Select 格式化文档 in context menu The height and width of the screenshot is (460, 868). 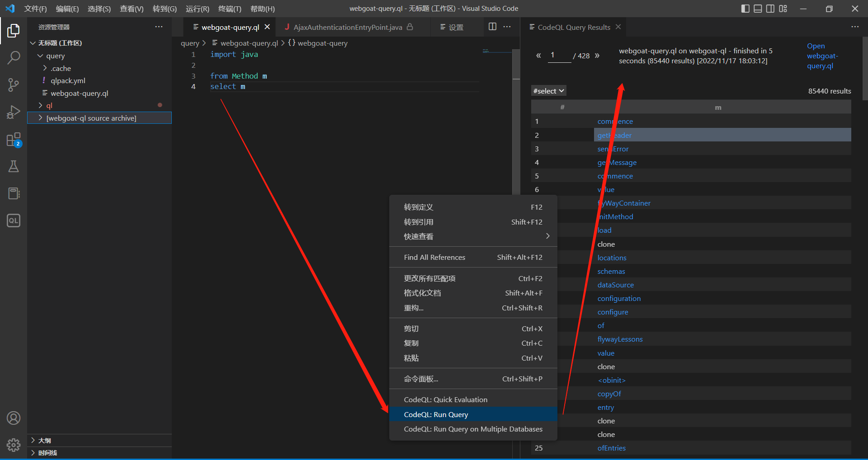point(473,293)
